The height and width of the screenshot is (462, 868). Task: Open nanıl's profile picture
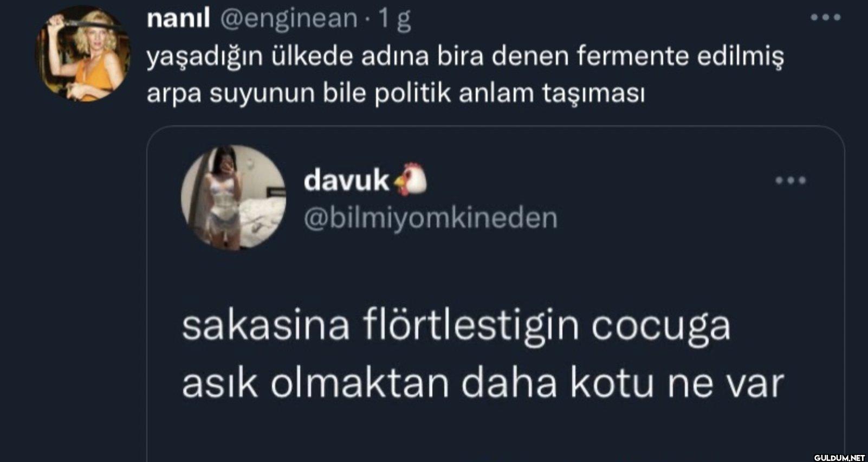pos(82,54)
